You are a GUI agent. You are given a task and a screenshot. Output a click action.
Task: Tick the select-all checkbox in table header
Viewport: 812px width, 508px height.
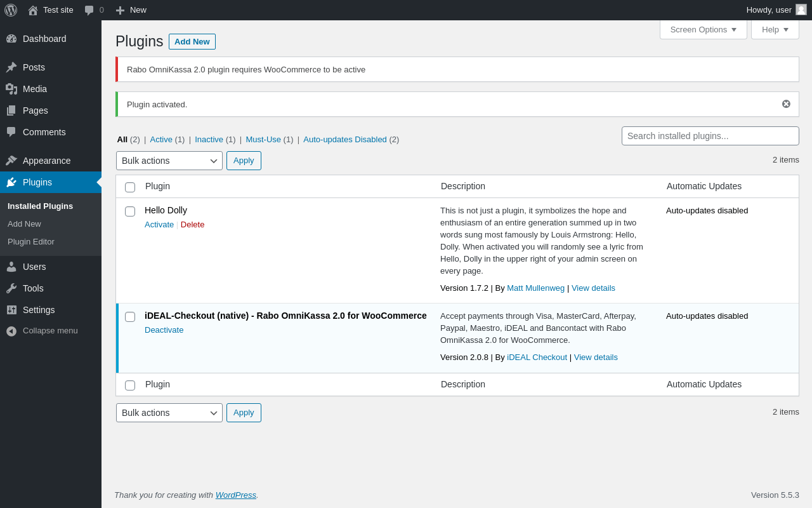130,187
